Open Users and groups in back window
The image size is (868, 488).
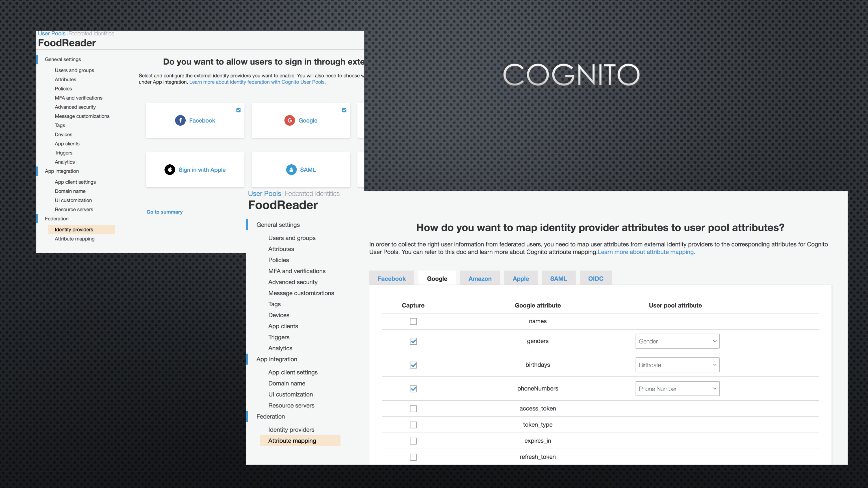pos(75,70)
